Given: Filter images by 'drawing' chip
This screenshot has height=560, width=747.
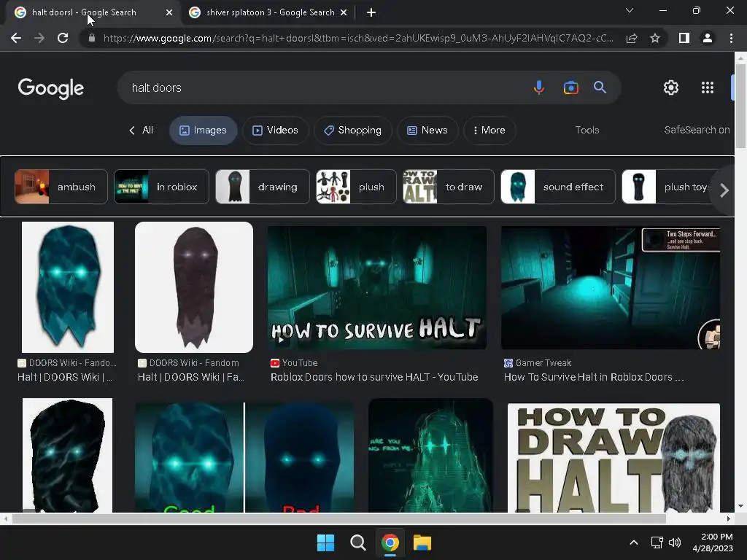Looking at the screenshot, I should click(263, 187).
